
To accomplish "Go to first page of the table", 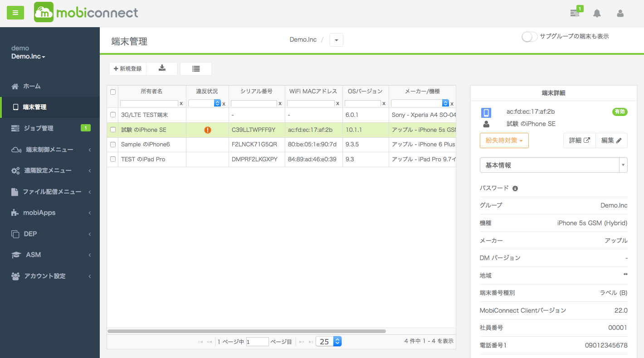I will [200, 342].
